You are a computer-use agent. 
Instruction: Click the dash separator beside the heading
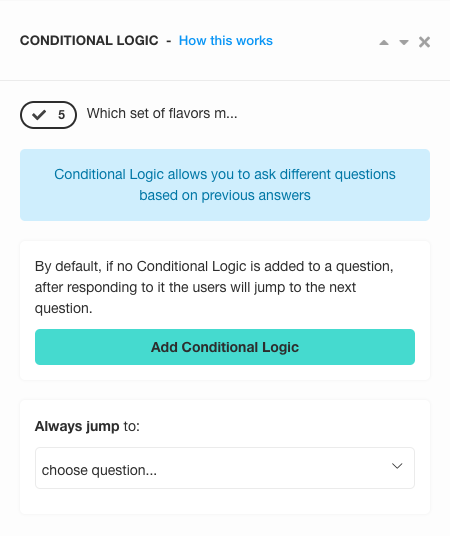[x=169, y=41]
